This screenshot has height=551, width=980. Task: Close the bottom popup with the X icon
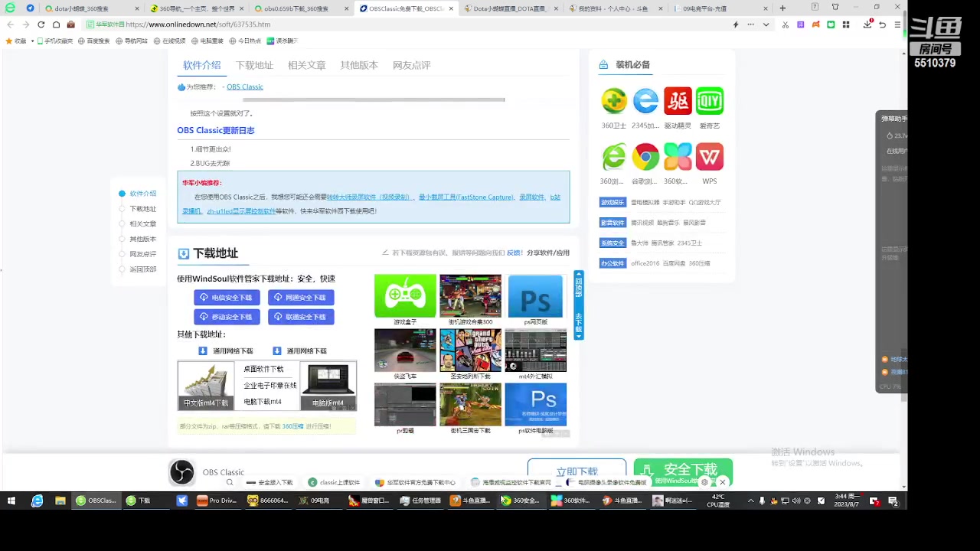[722, 482]
